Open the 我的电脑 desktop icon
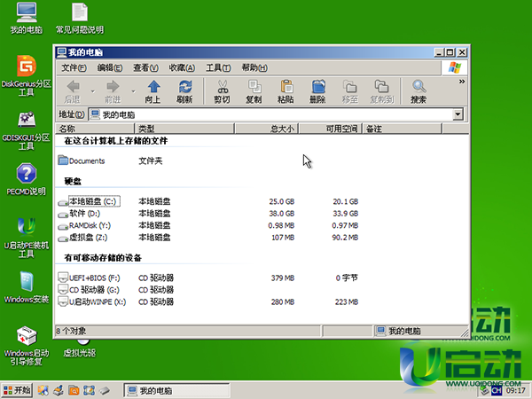This screenshot has width=532, height=399. [27, 19]
